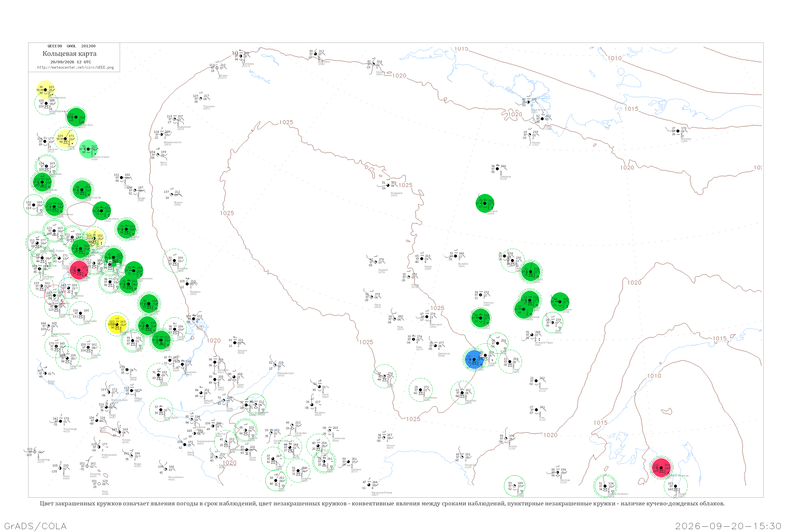Image resolution: width=798 pixels, height=532 pixels.
Task: Click the Кольцевая карта map title
Action: (69, 54)
